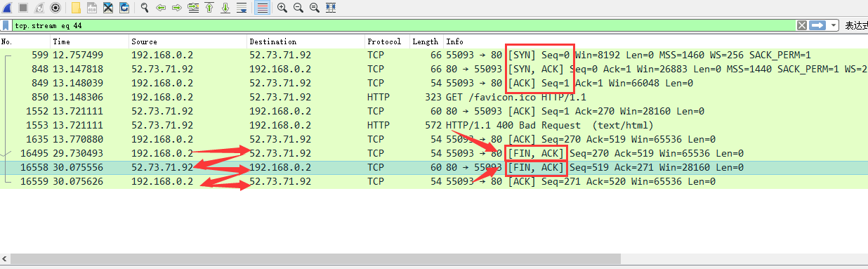This screenshot has width=868, height=269.
Task: Open display filter bookmarks
Action: coord(6,25)
